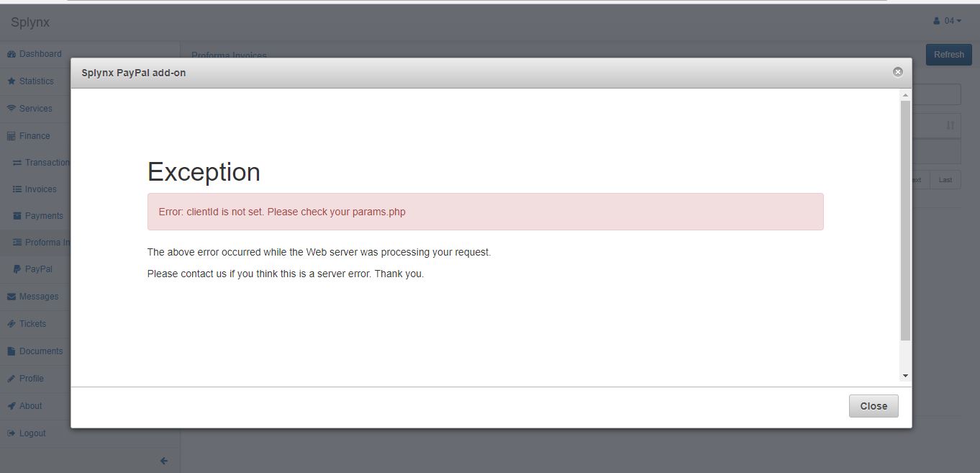Click the Exception heading

point(204,172)
